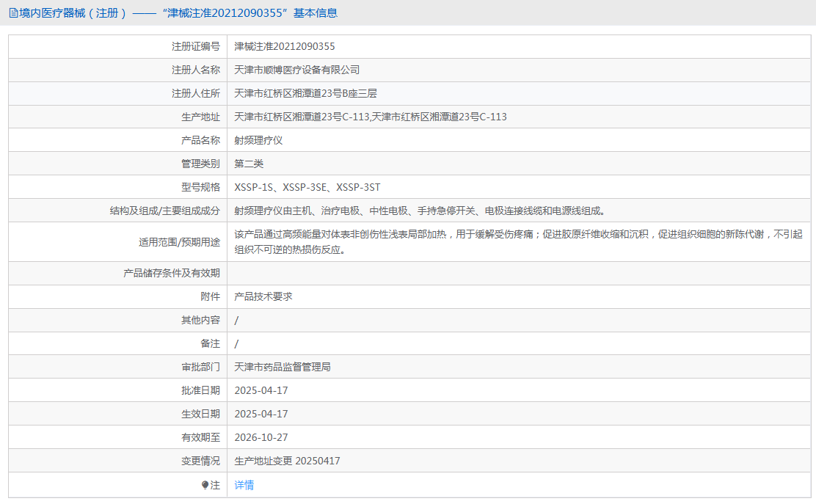Click the 管理类别 label

tap(200, 164)
